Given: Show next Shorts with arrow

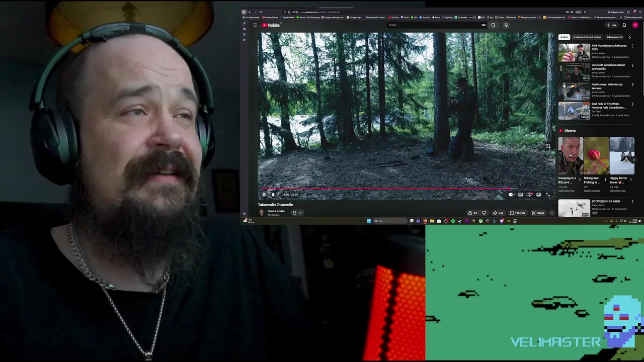Looking at the screenshot, I should click(x=634, y=160).
